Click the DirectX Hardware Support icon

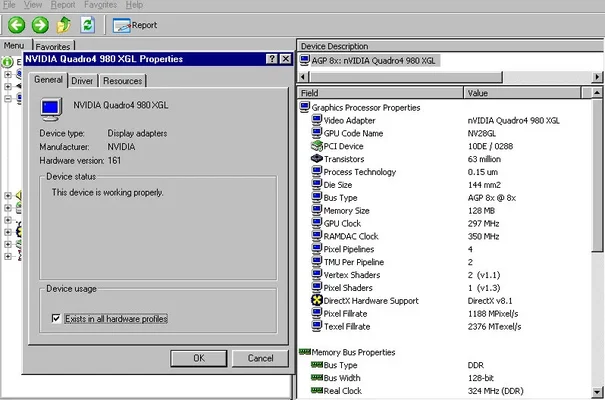pos(317,300)
